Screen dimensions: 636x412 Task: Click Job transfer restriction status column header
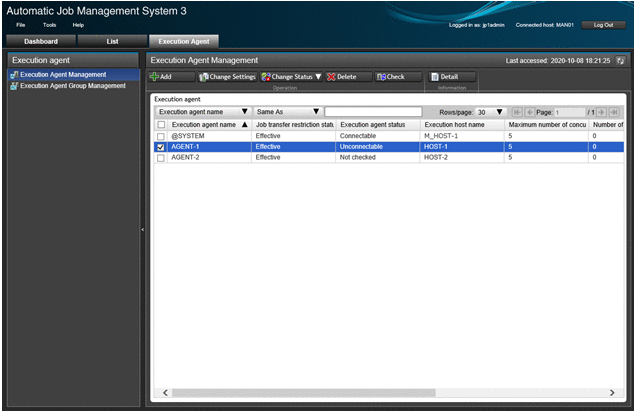coord(294,124)
